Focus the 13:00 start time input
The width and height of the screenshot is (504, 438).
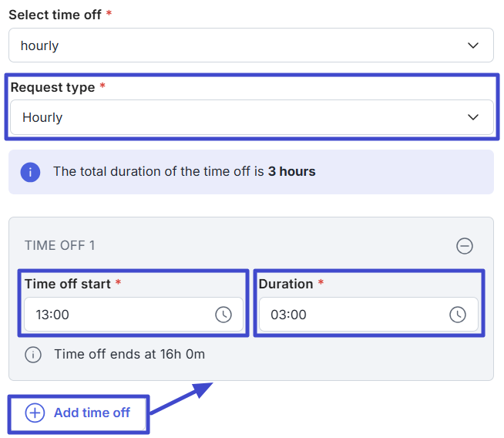pyautogui.click(x=133, y=314)
